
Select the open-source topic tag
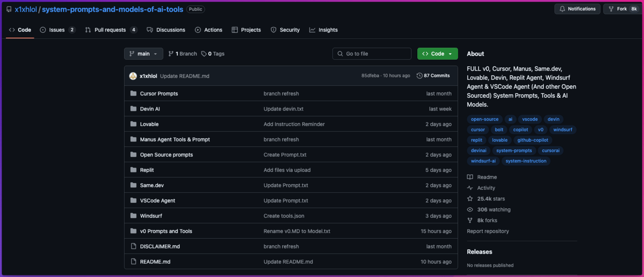484,119
